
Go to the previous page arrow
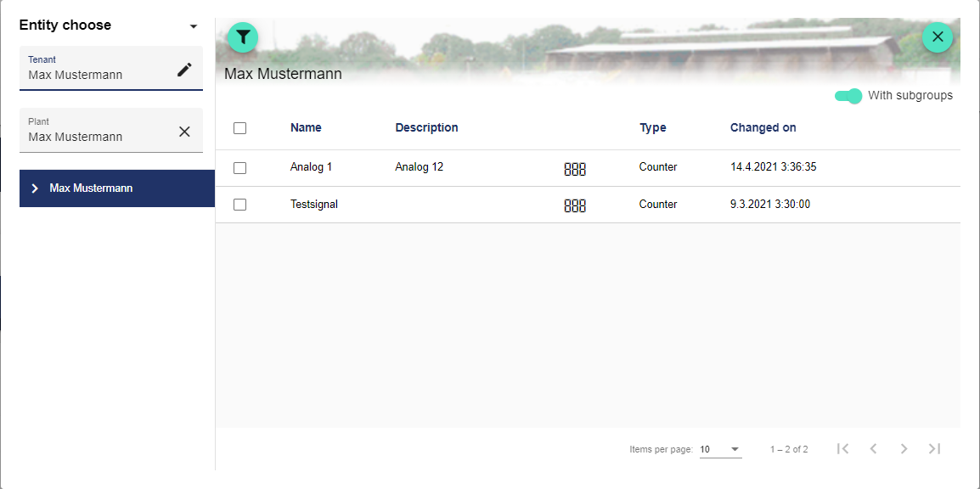click(x=873, y=449)
